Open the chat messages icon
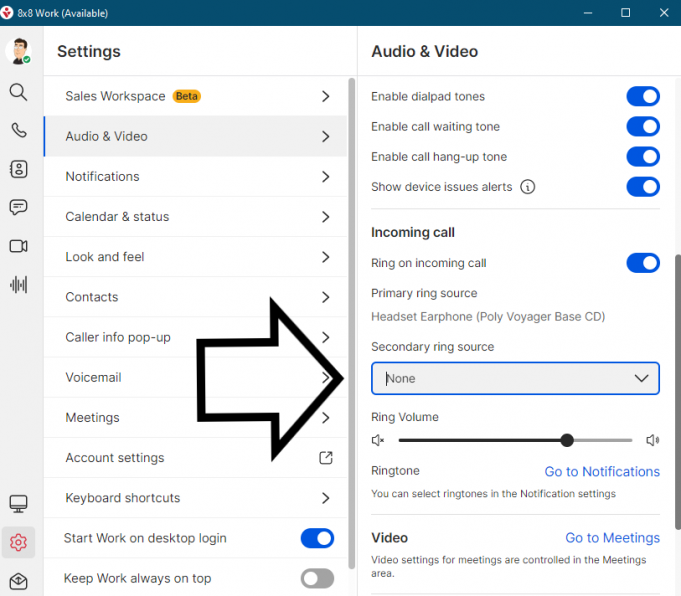Screen dimensions: 681x596 tap(18, 207)
